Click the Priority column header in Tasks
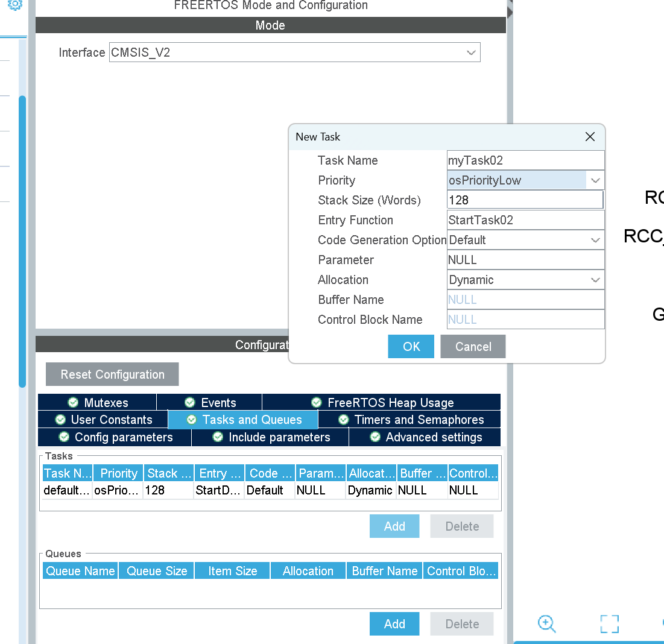 118,473
